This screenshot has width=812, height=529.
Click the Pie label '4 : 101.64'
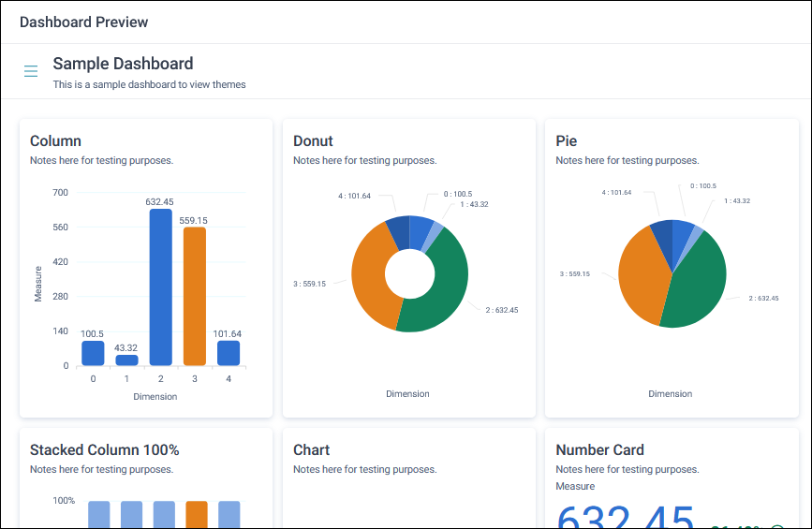point(616,192)
